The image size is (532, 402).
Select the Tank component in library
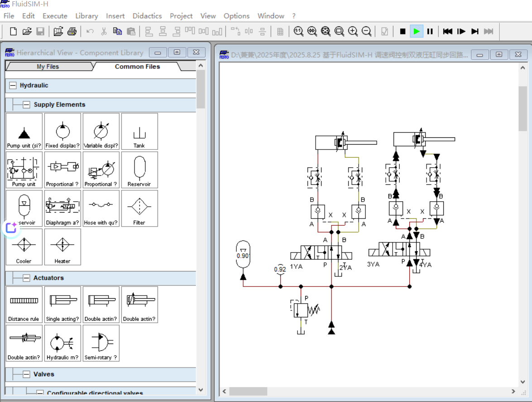tap(139, 131)
